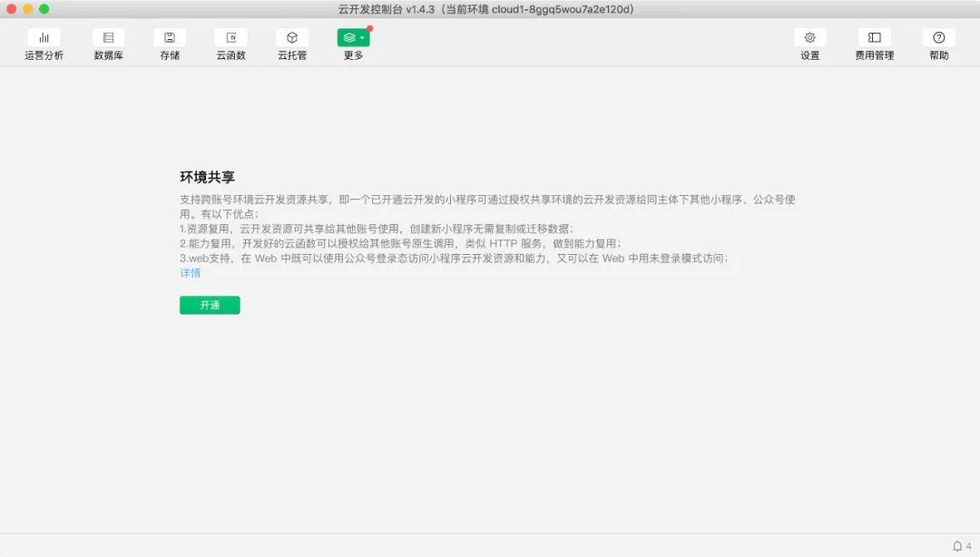Open the 云托管 cloud hosting cube icon
This screenshot has width=980, height=557.
(x=292, y=38)
